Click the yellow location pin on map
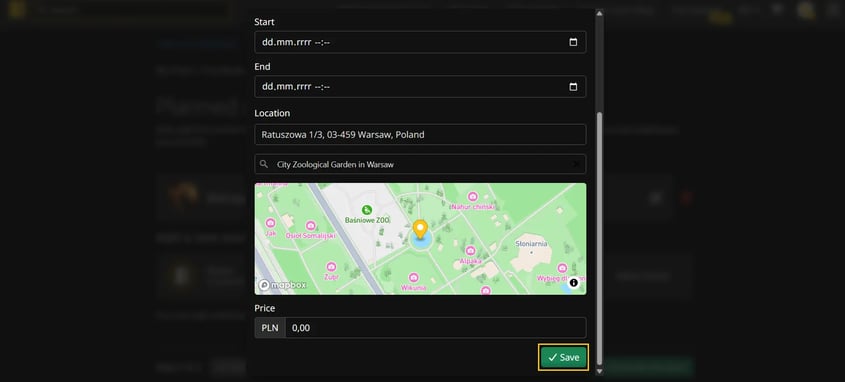 [420, 230]
